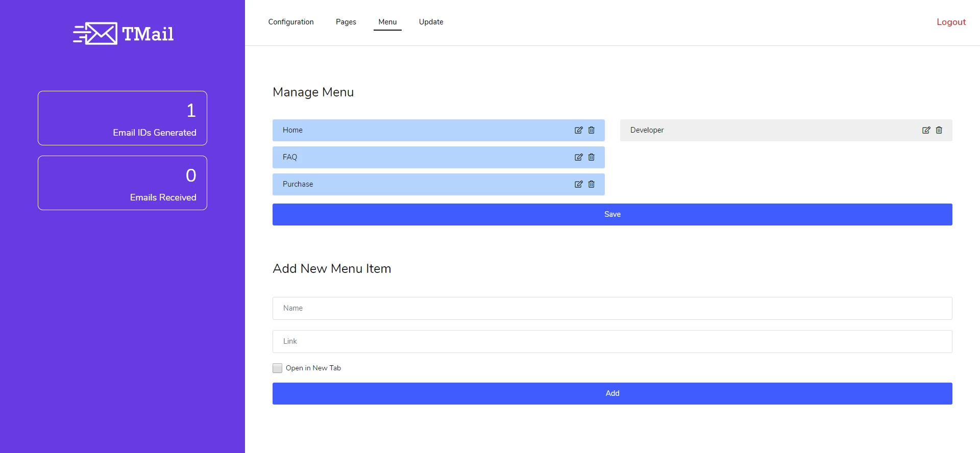Click into the Link input field
This screenshot has width=980, height=453.
pos(612,341)
